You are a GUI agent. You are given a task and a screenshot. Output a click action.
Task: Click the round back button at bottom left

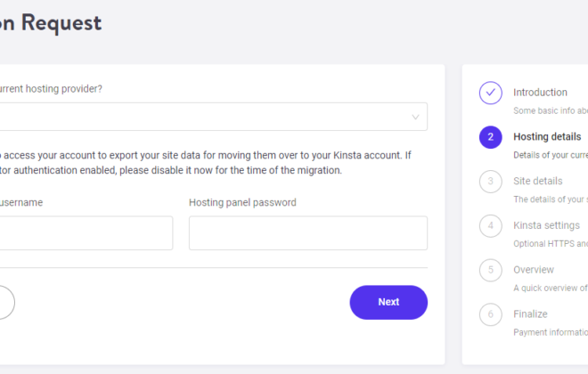point(6,303)
